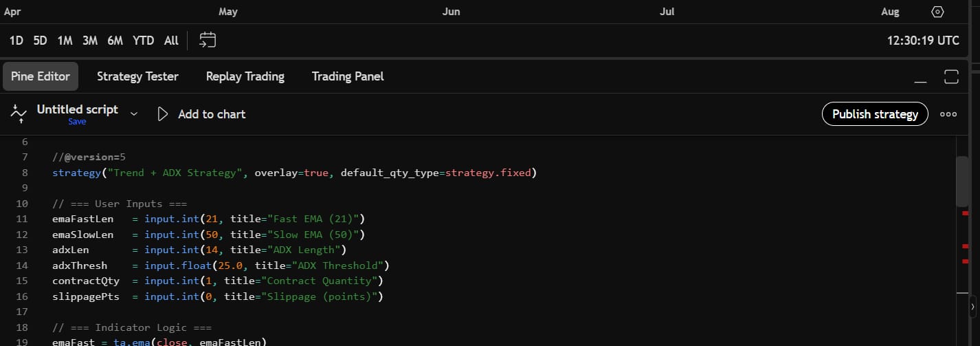The image size is (980, 346).
Task: Select the 5D time range
Action: [x=41, y=41]
